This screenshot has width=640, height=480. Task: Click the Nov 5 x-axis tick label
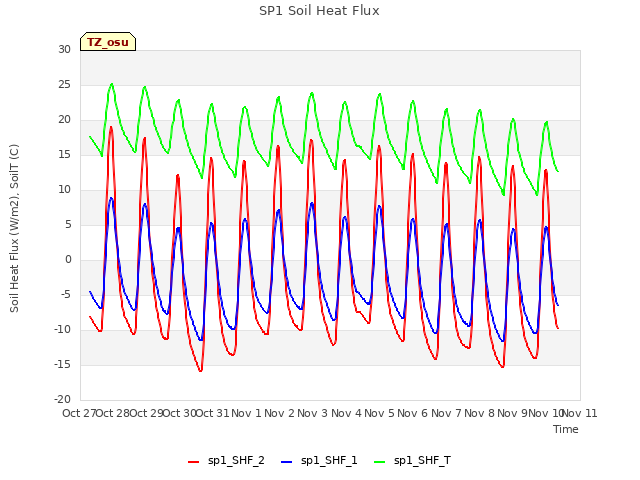pyautogui.click(x=379, y=413)
